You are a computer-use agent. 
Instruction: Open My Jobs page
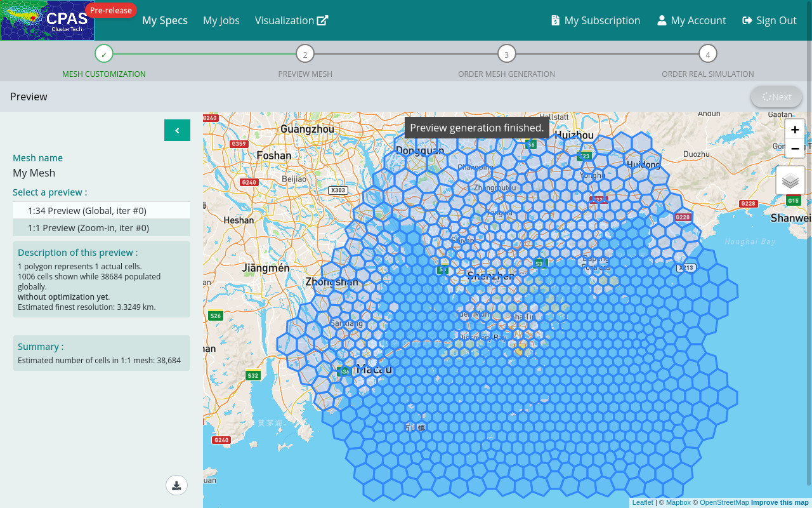221,20
